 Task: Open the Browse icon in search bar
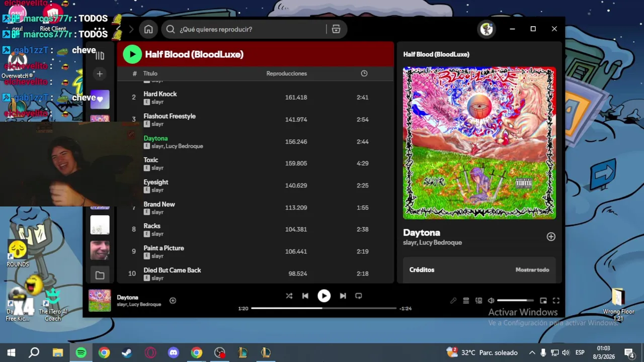336,29
